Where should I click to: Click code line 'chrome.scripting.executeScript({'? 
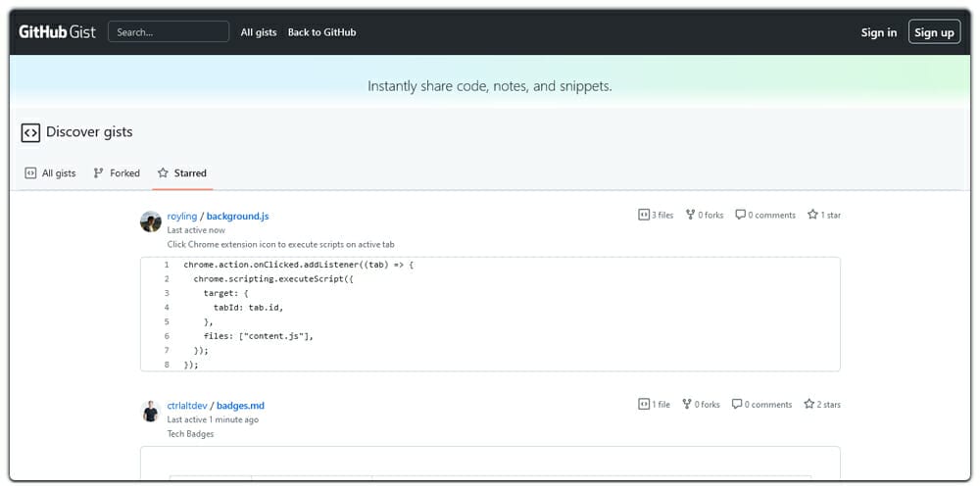(273, 278)
